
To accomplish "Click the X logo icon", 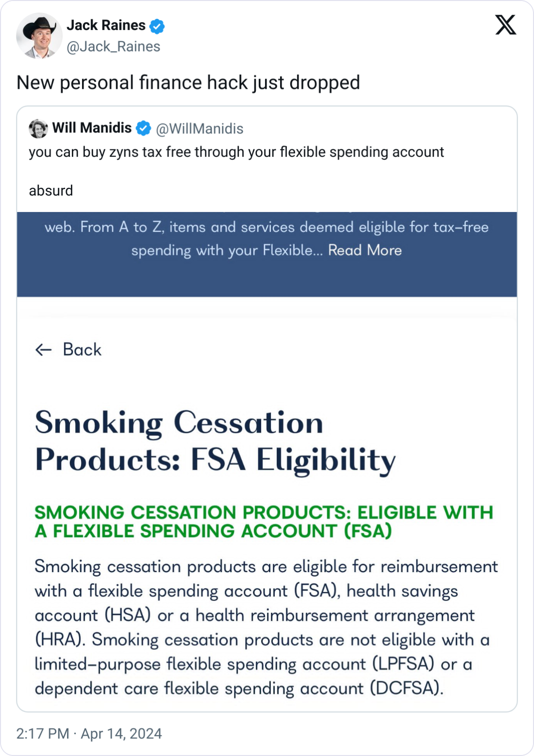I will tap(505, 25).
